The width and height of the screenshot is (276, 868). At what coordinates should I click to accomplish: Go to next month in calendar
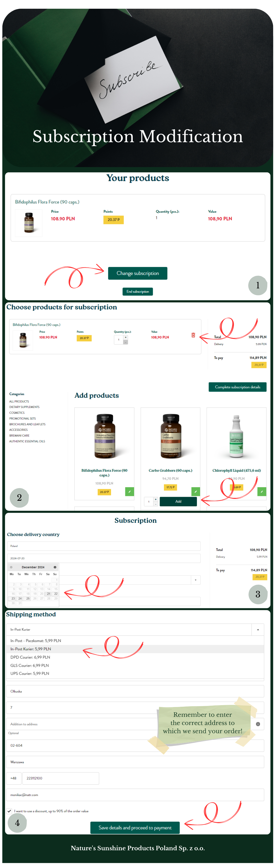pyautogui.click(x=55, y=567)
